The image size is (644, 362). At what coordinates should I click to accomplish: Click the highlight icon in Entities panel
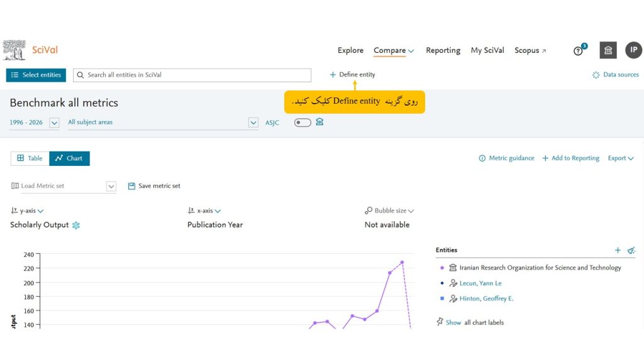pos(631,250)
